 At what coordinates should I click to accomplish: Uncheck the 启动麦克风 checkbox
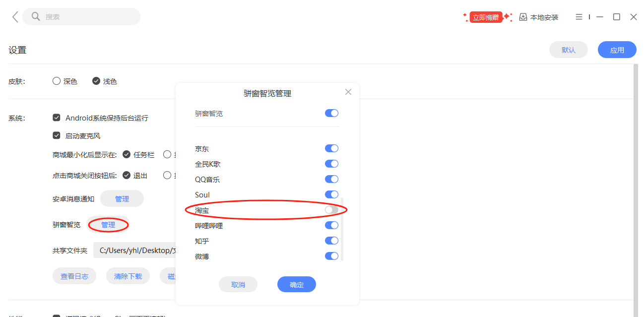tap(57, 135)
